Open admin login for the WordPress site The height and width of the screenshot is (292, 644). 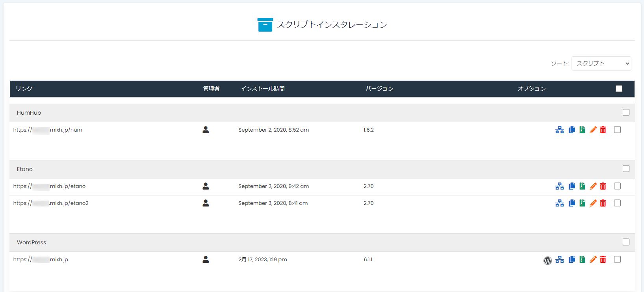(206, 259)
